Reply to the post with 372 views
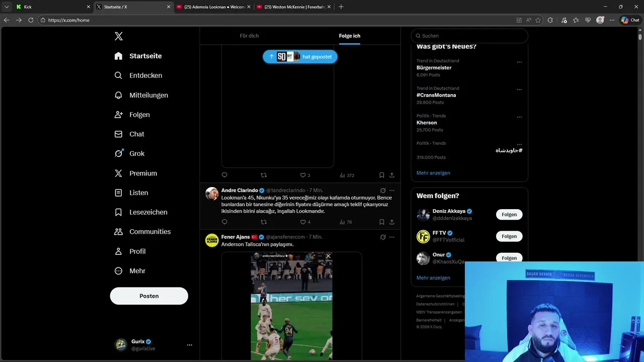 pos(224,175)
